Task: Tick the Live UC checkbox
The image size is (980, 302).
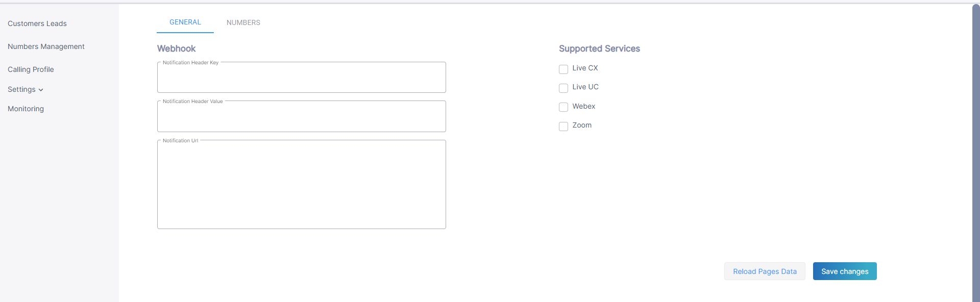Action: tap(563, 88)
